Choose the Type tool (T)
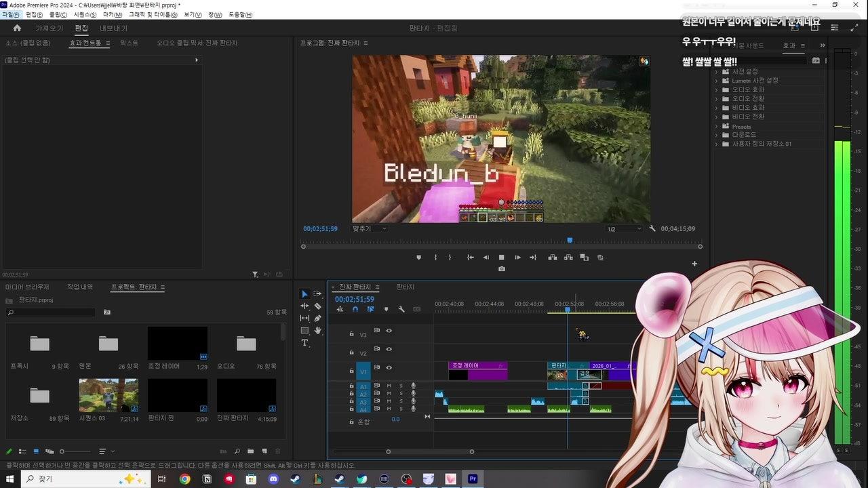The image size is (868, 488). pyautogui.click(x=304, y=343)
